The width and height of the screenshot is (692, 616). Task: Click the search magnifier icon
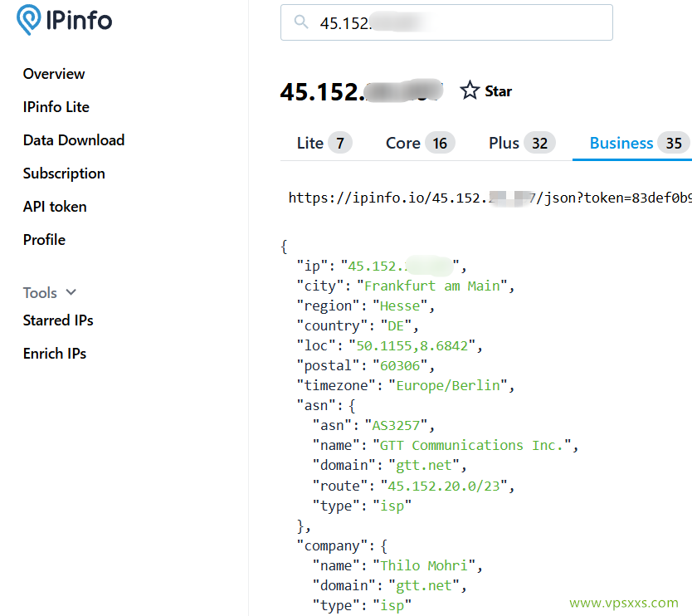[x=301, y=22]
